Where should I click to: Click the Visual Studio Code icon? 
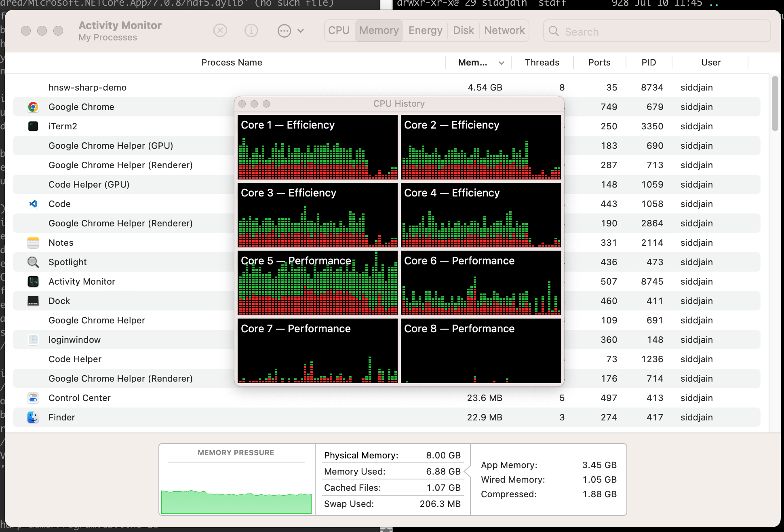[x=33, y=204]
